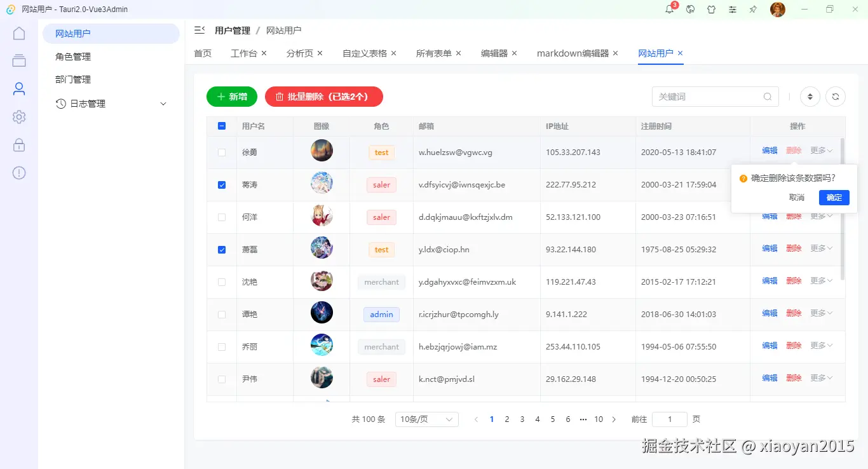868x469 pixels.
Task: Click the language switch globe icon
Action: (690, 9)
